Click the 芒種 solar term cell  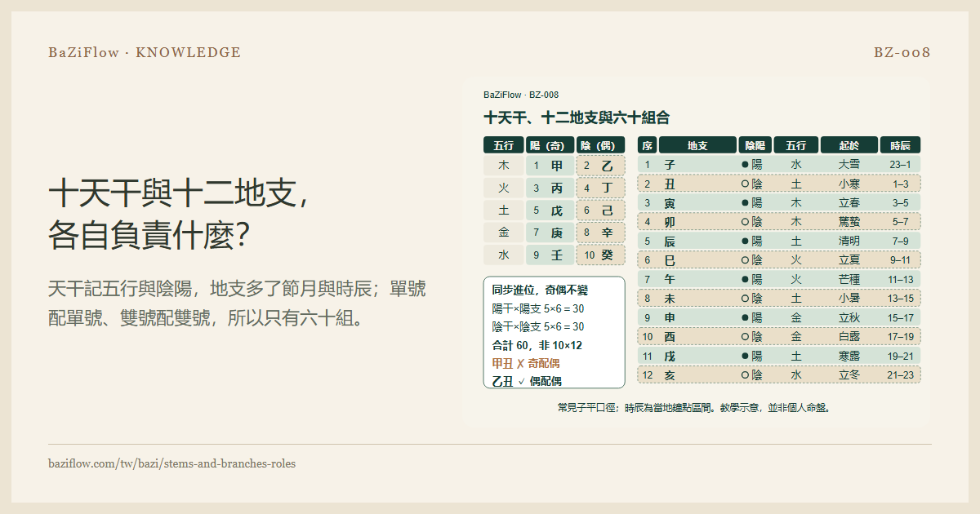(849, 279)
